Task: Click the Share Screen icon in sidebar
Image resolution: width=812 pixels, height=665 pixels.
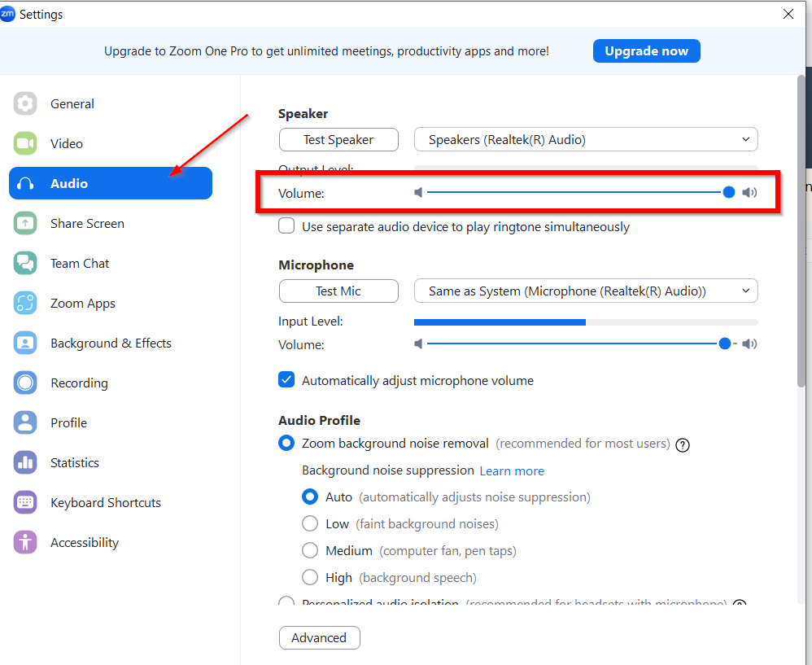Action: coord(26,223)
